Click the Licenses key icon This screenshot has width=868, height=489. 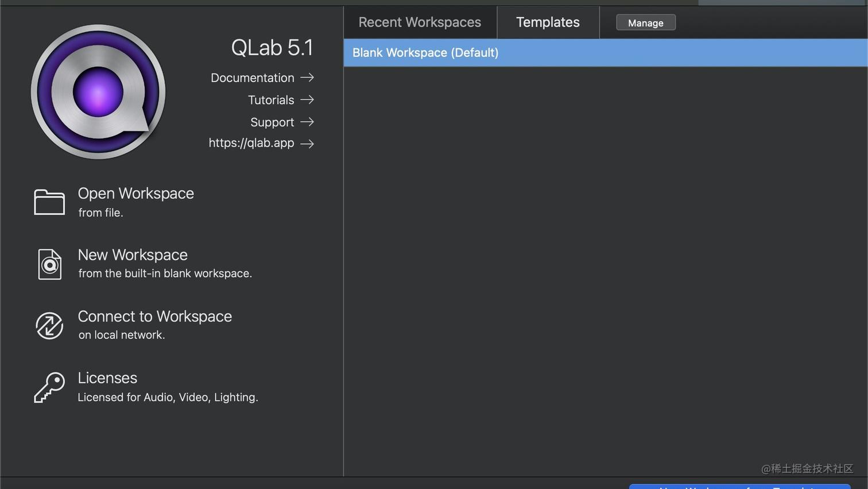tap(49, 386)
